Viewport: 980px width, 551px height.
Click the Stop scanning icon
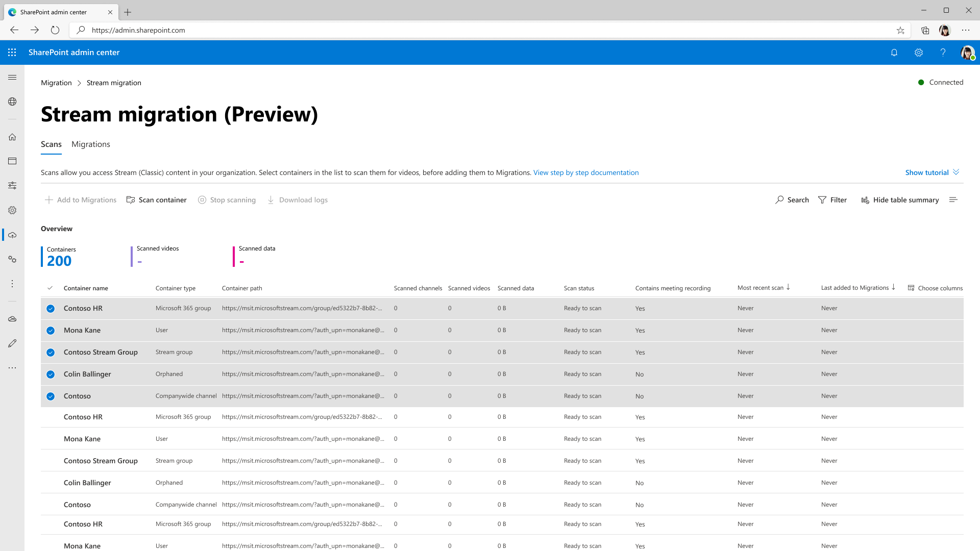pos(202,200)
